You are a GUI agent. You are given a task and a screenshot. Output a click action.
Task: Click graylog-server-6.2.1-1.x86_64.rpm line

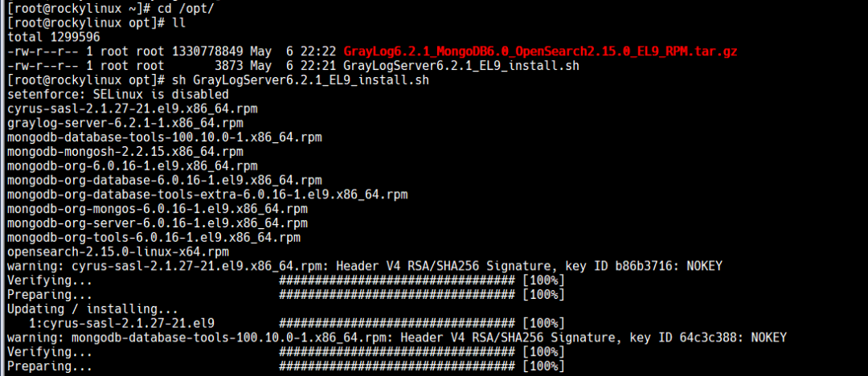click(x=125, y=124)
